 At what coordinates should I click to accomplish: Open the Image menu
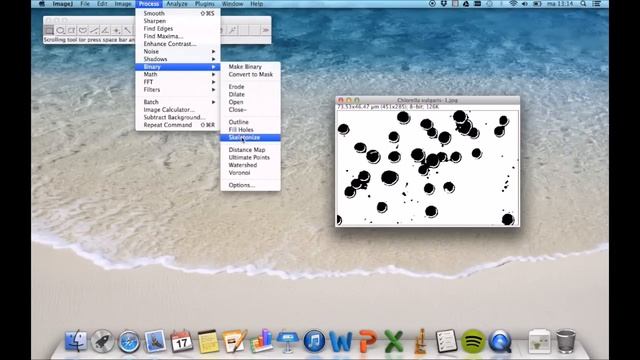(123, 4)
